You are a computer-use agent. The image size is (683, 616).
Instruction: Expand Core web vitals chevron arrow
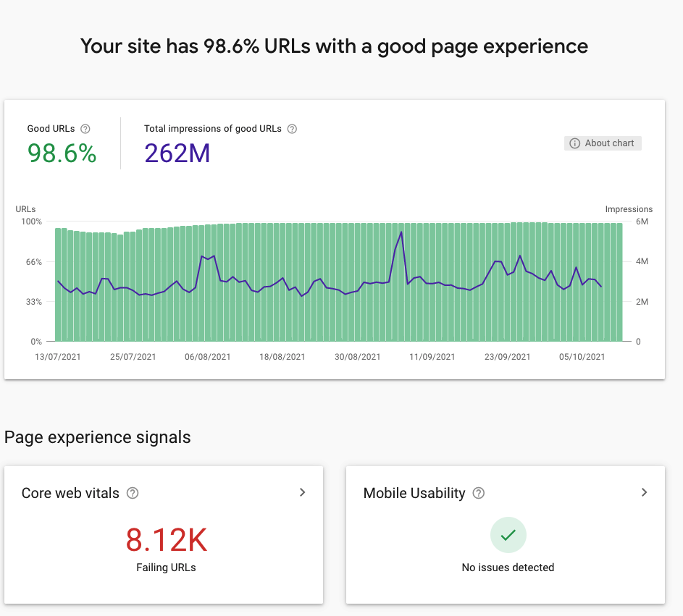tap(302, 492)
